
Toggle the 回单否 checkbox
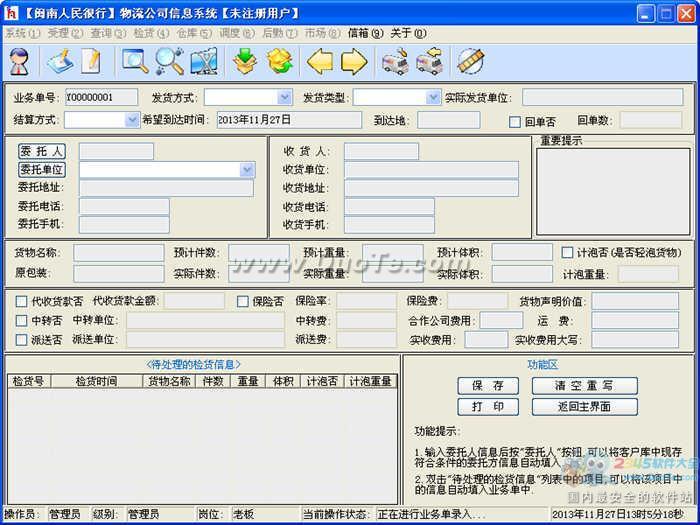click(515, 122)
